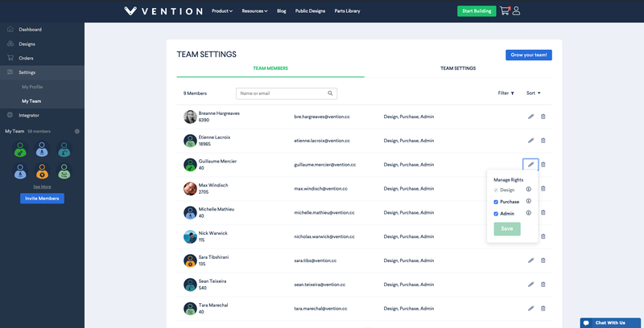The width and height of the screenshot is (644, 328).
Task: Open My Profile under Settings
Action: [32, 87]
